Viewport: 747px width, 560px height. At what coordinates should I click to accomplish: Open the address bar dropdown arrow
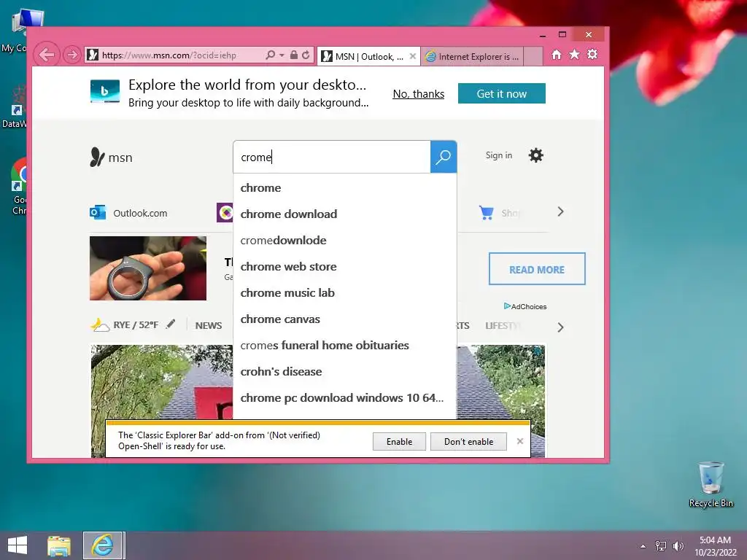282,55
